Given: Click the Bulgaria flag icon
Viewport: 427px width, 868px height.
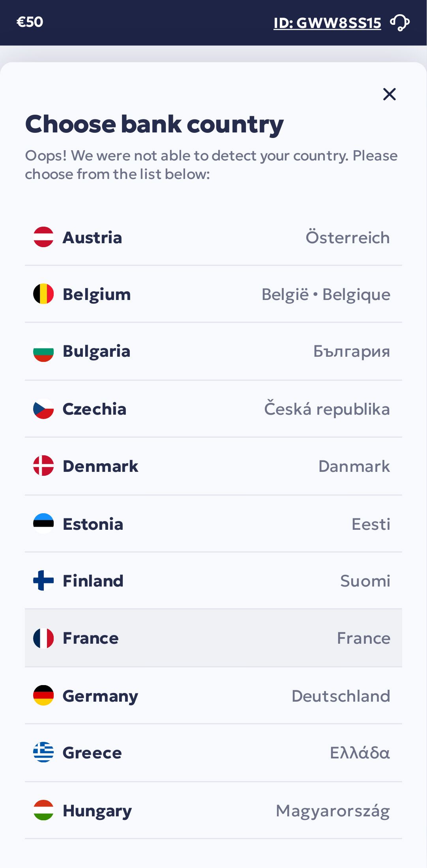Looking at the screenshot, I should tap(43, 351).
